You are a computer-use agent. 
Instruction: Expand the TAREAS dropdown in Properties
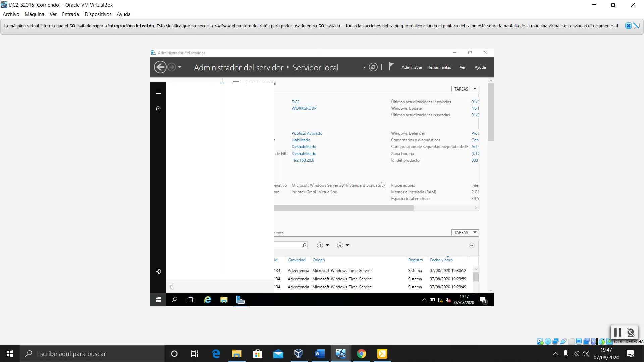tap(465, 89)
